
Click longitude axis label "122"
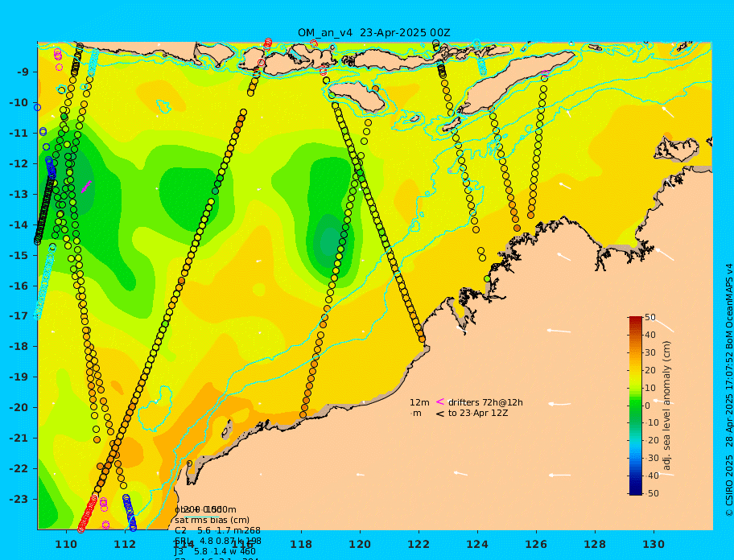click(419, 544)
